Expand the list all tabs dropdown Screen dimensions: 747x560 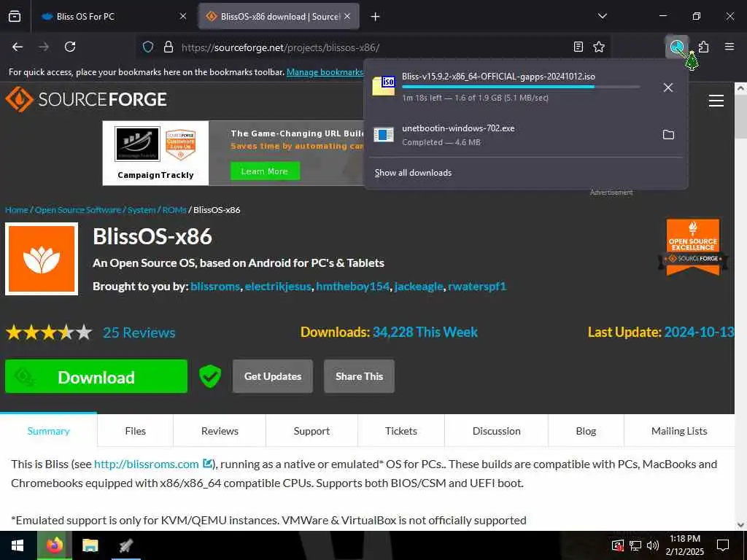pos(602,16)
